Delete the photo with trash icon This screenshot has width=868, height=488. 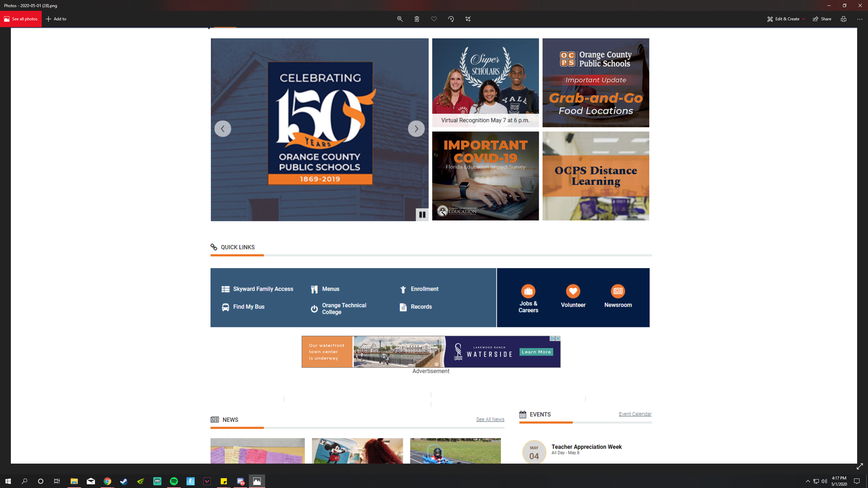(417, 19)
